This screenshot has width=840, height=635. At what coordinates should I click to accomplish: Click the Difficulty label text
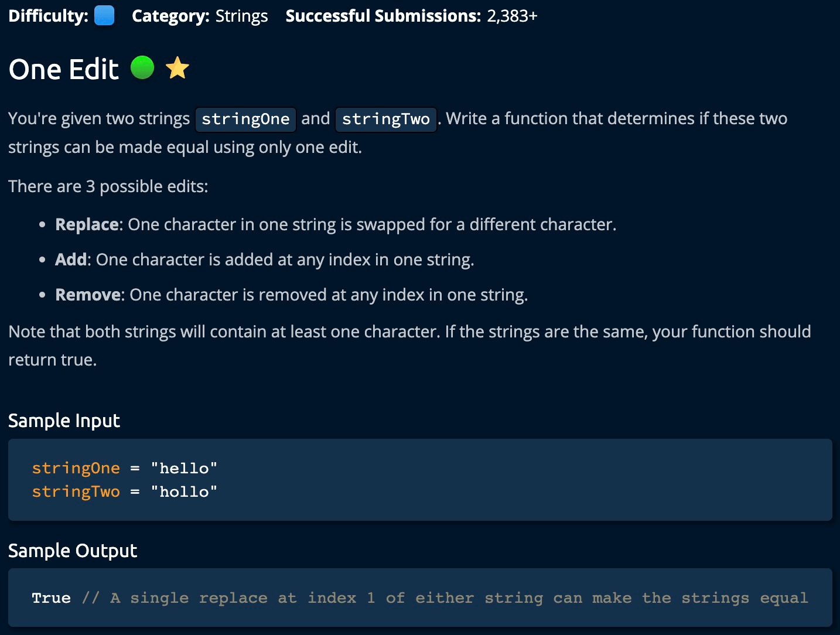pyautogui.click(x=48, y=16)
